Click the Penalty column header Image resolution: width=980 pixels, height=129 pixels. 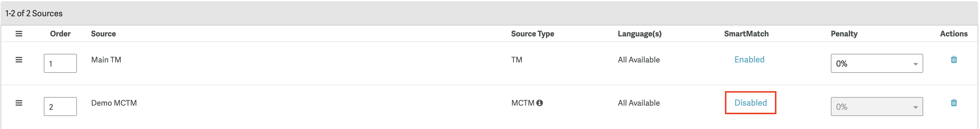click(x=844, y=34)
